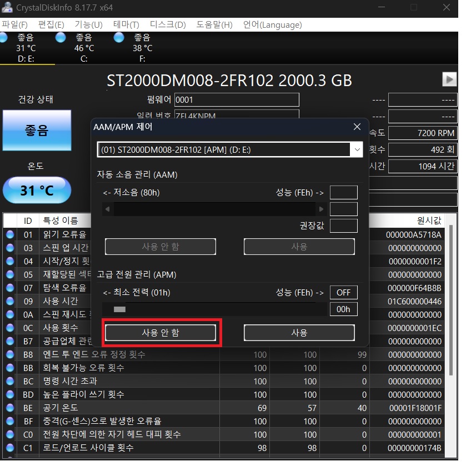
Task: Click AAM 사용 (enable) button
Action: point(299,247)
